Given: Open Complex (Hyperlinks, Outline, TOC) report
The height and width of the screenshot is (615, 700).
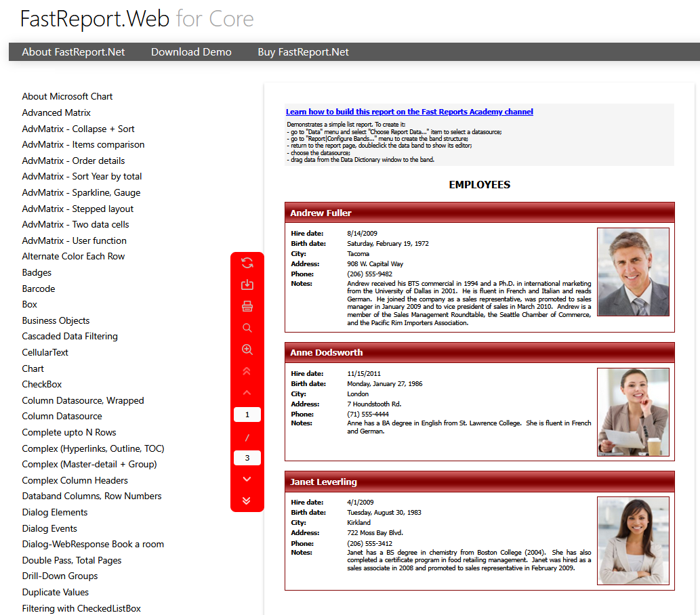Looking at the screenshot, I should click(94, 448).
